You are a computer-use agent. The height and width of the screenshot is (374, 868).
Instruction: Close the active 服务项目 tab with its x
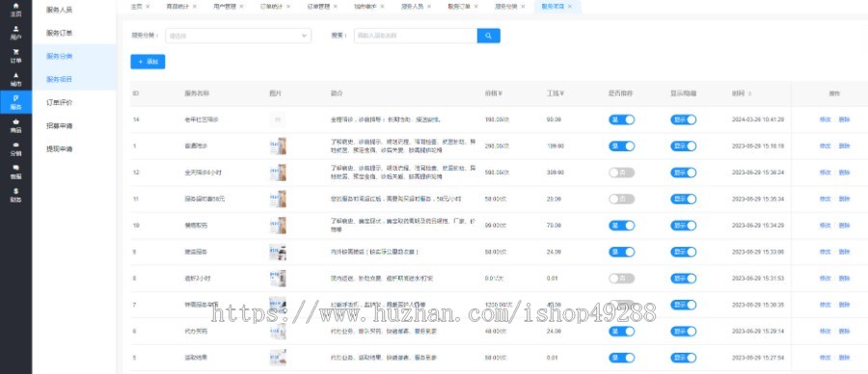(570, 7)
